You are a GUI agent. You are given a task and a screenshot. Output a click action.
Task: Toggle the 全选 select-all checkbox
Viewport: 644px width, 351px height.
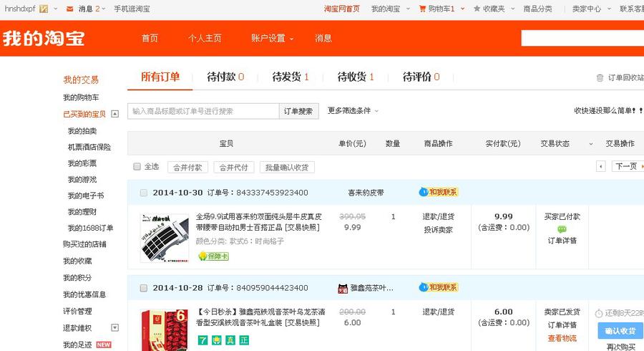coord(137,166)
